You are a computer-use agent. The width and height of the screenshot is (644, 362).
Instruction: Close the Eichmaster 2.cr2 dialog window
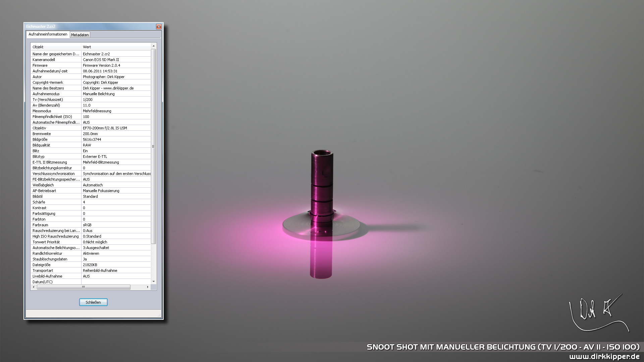click(159, 26)
